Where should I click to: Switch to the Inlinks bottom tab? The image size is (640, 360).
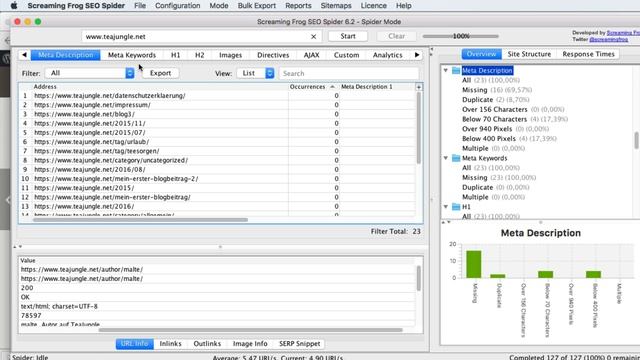click(x=171, y=344)
